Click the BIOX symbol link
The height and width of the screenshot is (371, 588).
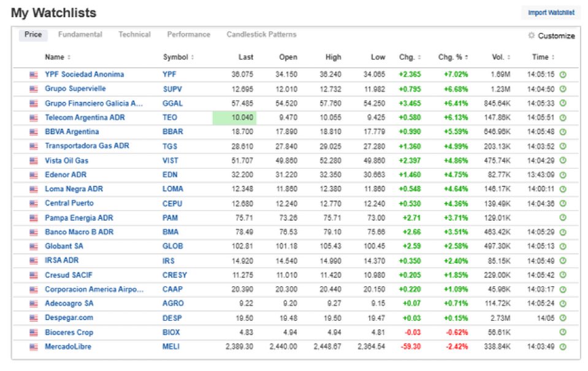(172, 332)
